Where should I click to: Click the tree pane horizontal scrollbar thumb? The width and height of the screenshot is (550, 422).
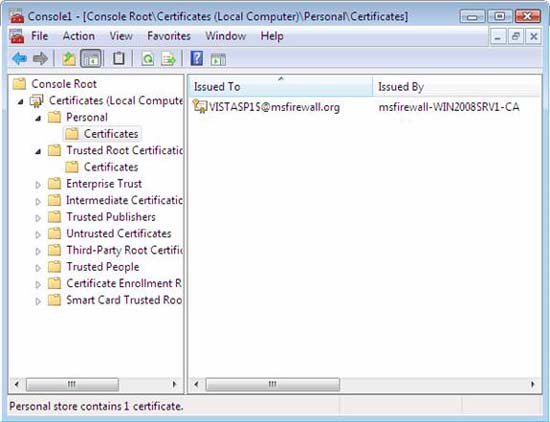[x=72, y=384]
